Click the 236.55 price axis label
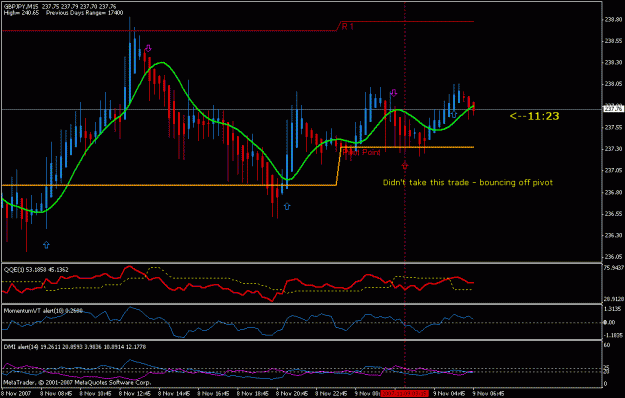Screen dimensions: 625x398 point(613,214)
